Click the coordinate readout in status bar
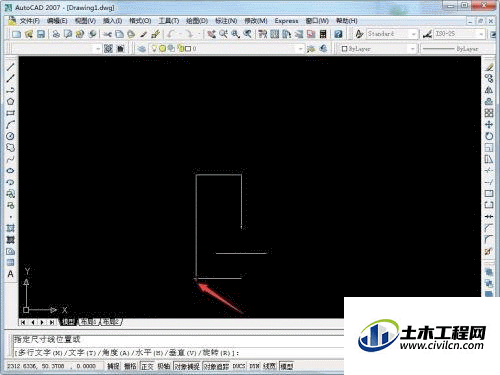This screenshot has width=500, height=375. point(52,366)
